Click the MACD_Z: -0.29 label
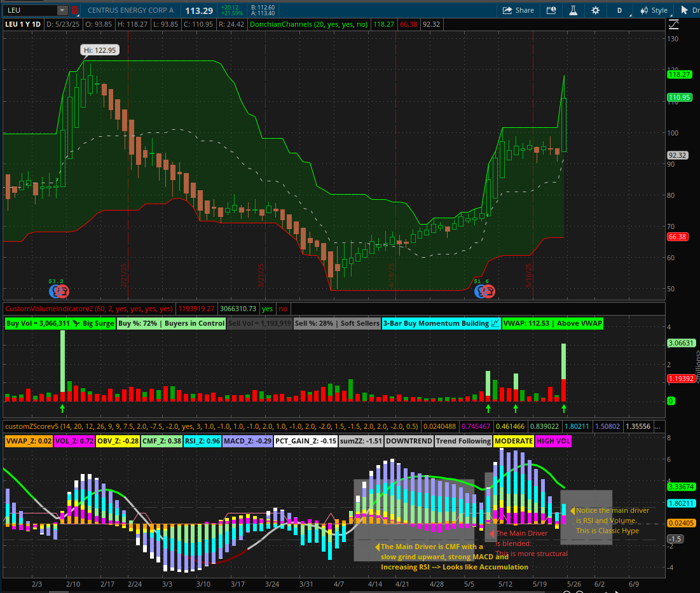Viewport: 700px width, 593px height. tap(247, 441)
